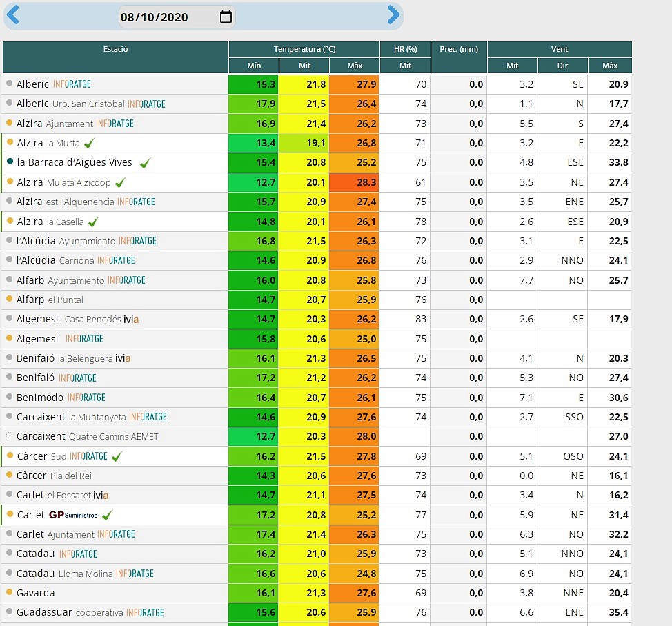
Task: Open Carcaixent Quatre Camins AEMET station
Action: click(88, 436)
